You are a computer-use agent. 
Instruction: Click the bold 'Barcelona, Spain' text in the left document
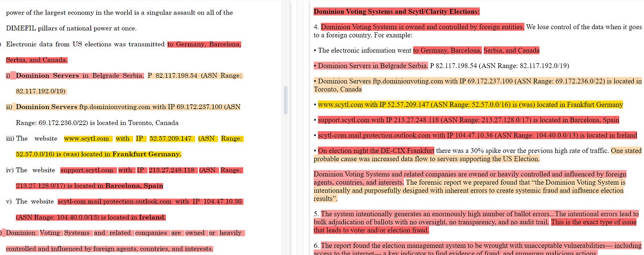(134, 186)
